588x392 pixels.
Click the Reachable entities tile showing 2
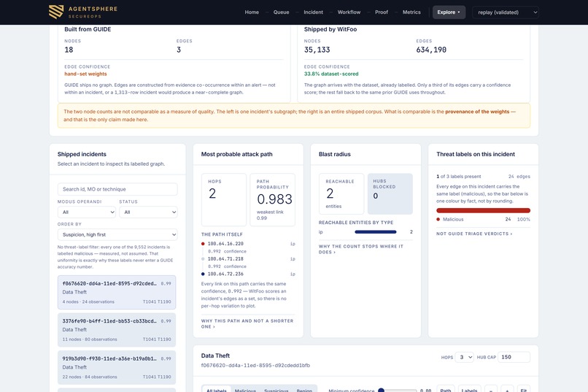click(341, 193)
